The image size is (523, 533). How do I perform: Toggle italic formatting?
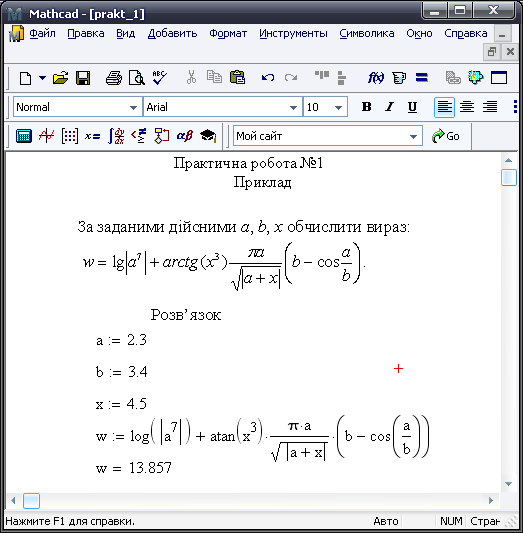(x=389, y=107)
